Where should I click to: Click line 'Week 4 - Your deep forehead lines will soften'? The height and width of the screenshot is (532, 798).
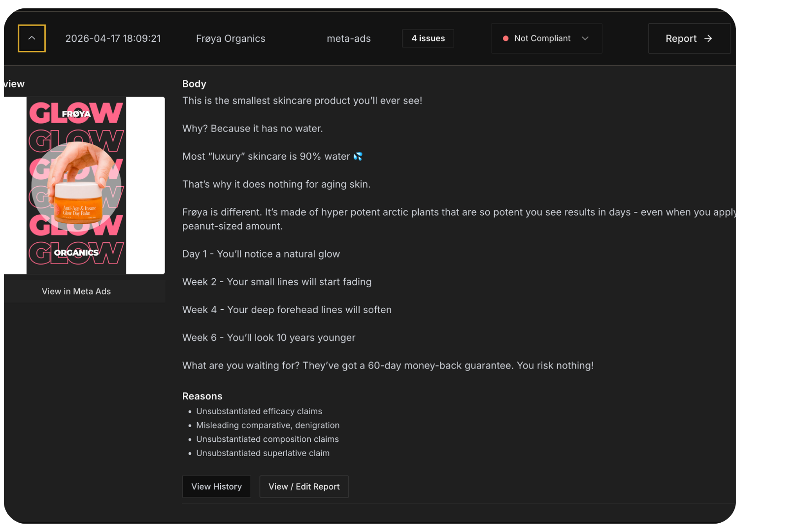287,310
